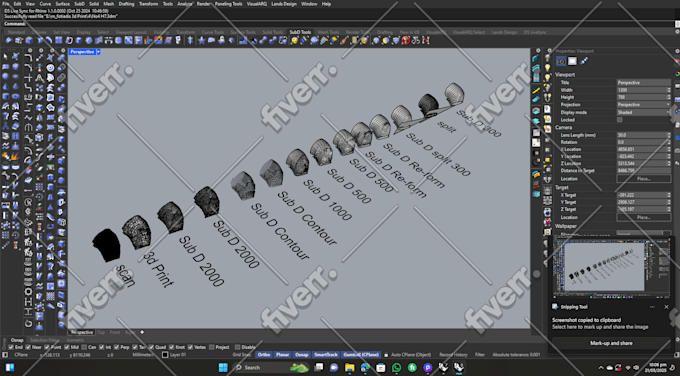Screen dimensions: 680x376
Task: Click the Lens Length stepper arrows
Action: coord(668,135)
